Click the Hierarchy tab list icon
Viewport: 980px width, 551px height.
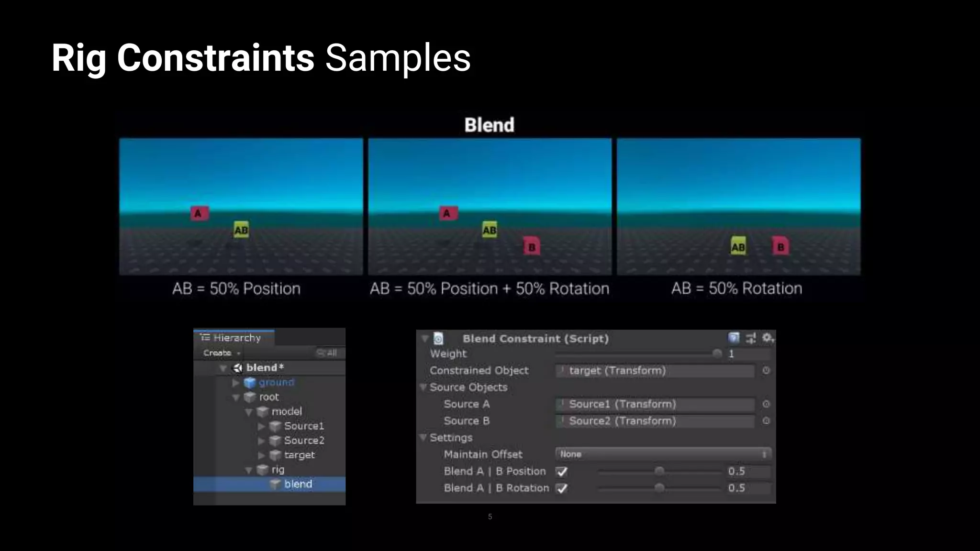click(205, 338)
